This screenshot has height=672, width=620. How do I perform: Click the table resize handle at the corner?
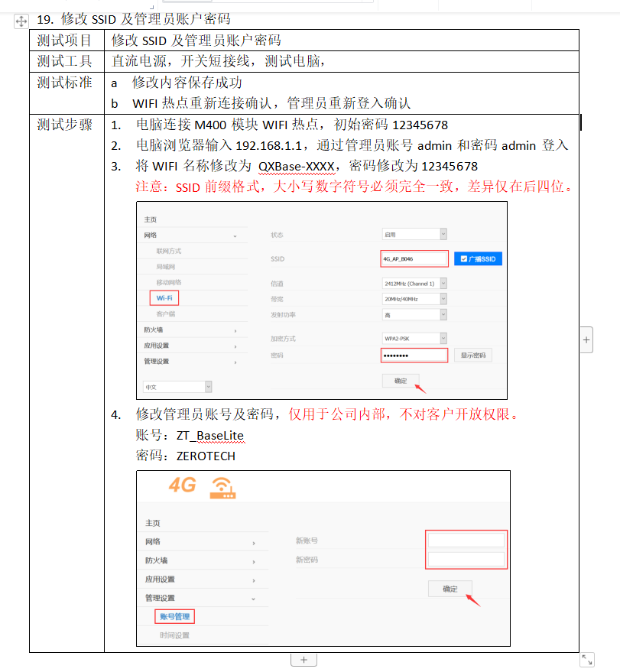587,660
